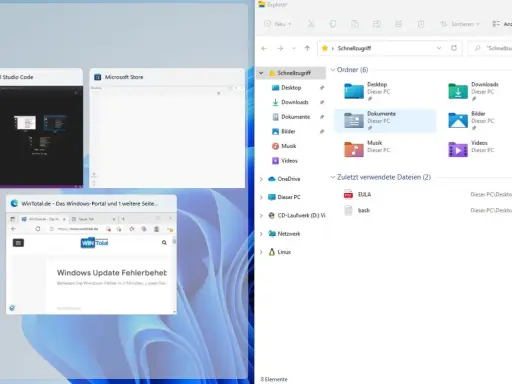This screenshot has width=512, height=384.
Task: Expand the CD-Laufwerk (D:) node
Action: pos(261,216)
